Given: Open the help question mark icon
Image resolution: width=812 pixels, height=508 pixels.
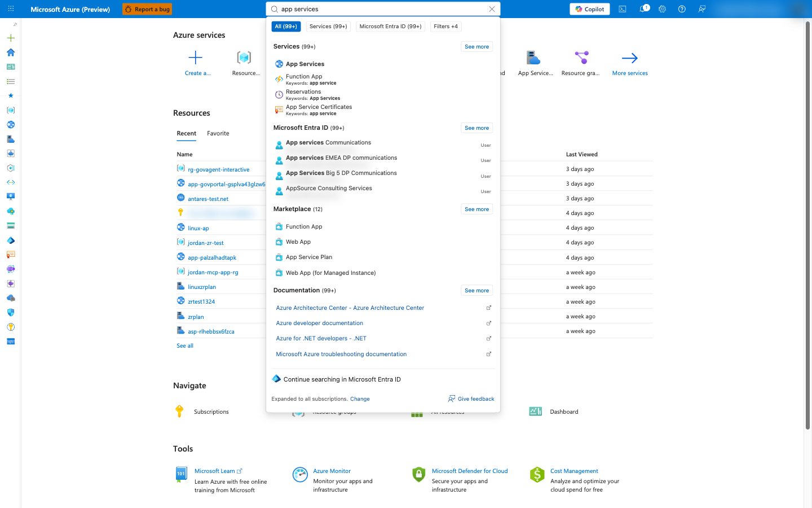Looking at the screenshot, I should tap(682, 9).
